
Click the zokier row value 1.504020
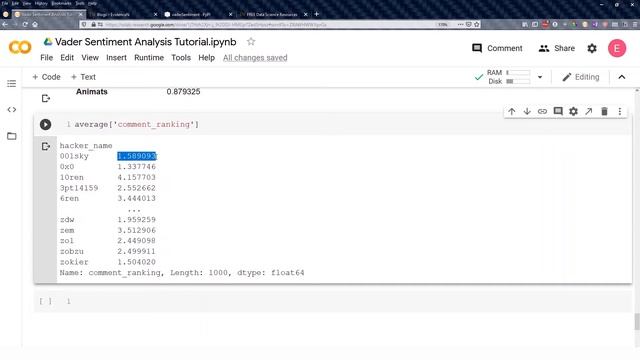[136, 262]
